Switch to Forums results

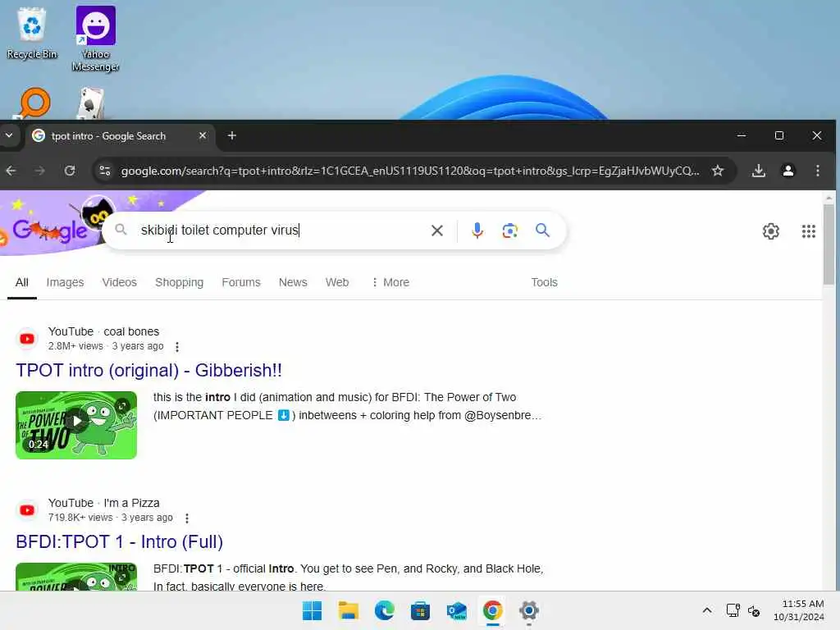pyautogui.click(x=241, y=282)
